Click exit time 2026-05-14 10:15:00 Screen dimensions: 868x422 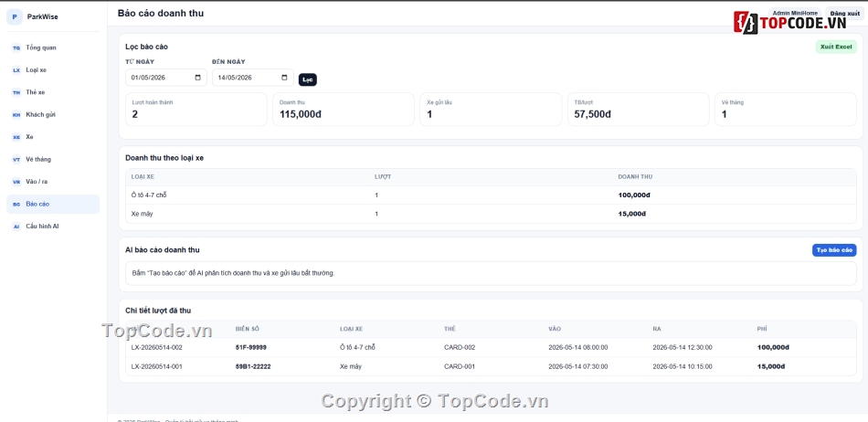coord(683,366)
